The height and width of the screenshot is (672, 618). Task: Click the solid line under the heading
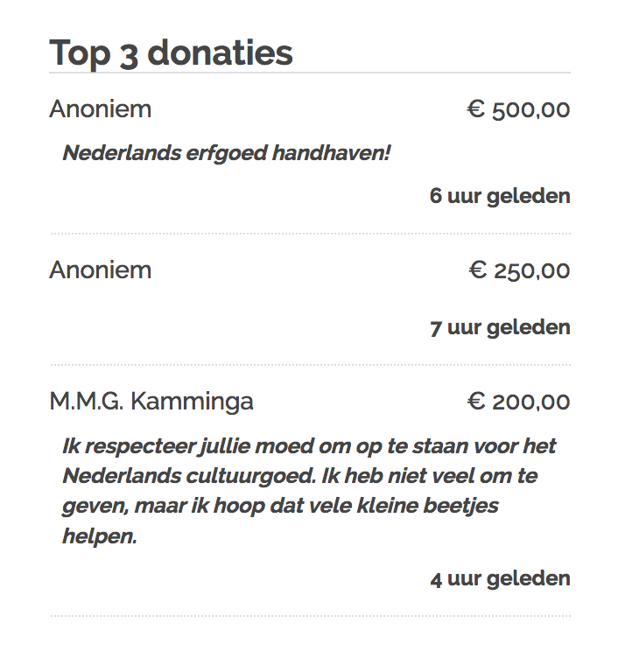(x=310, y=73)
